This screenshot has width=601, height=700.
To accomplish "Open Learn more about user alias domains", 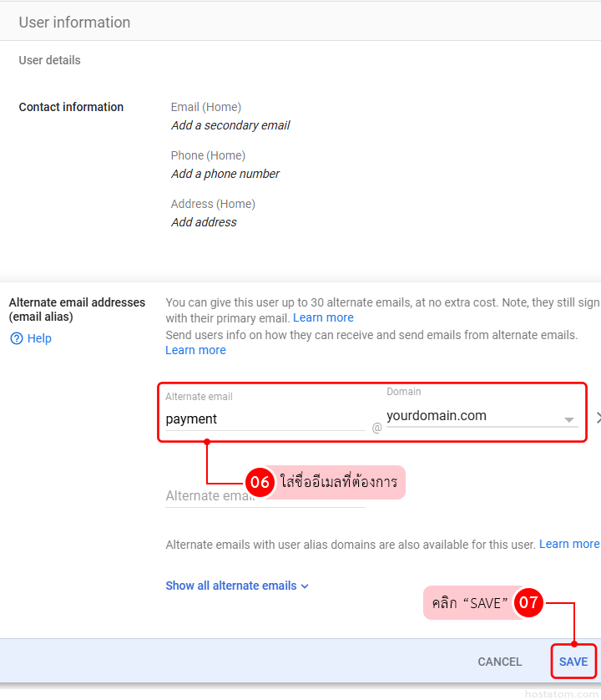I will tap(568, 544).
